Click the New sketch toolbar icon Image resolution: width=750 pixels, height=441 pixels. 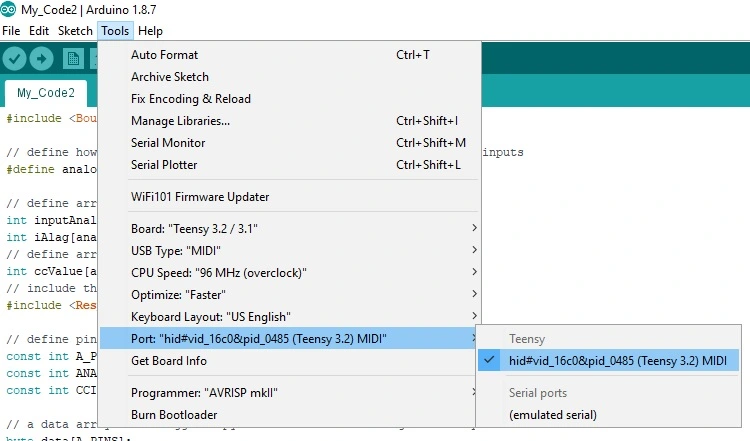[x=72, y=59]
